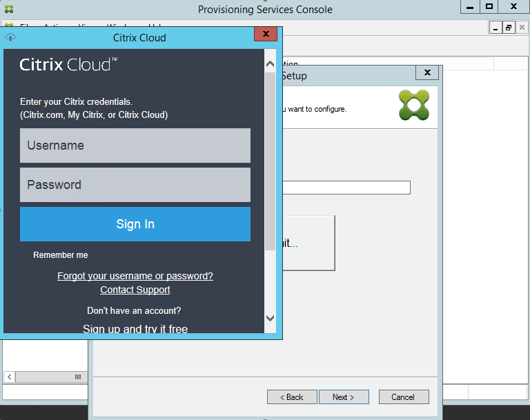Close the Provisioning Services Console window
Screen dimensions: 530x420
pyautogui.click(x=513, y=7)
